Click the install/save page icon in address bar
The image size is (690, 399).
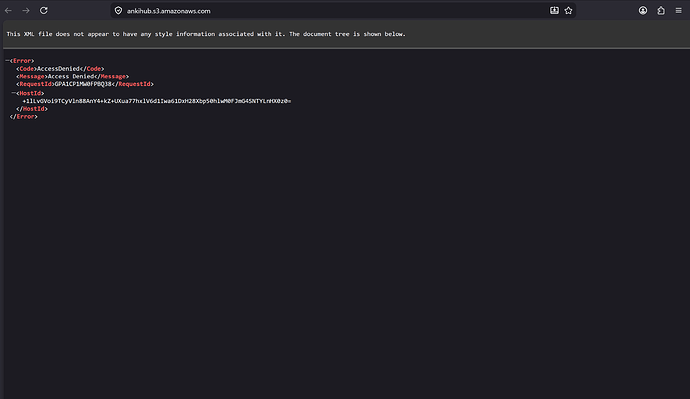pos(554,11)
